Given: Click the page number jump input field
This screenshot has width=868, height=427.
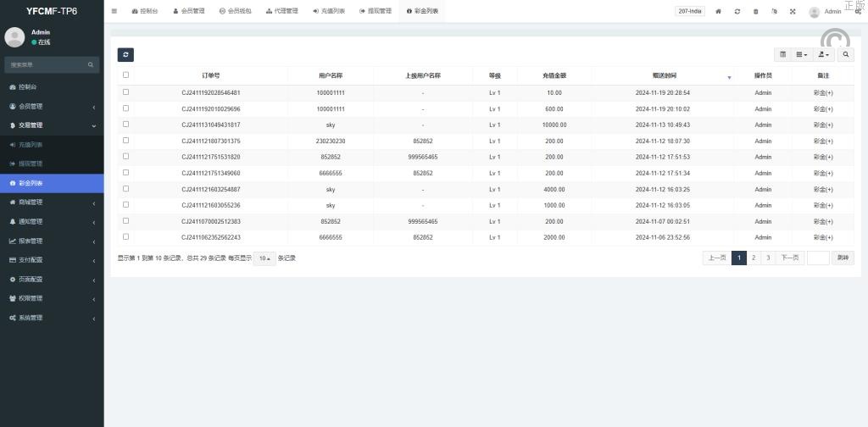Looking at the screenshot, I should pos(818,258).
